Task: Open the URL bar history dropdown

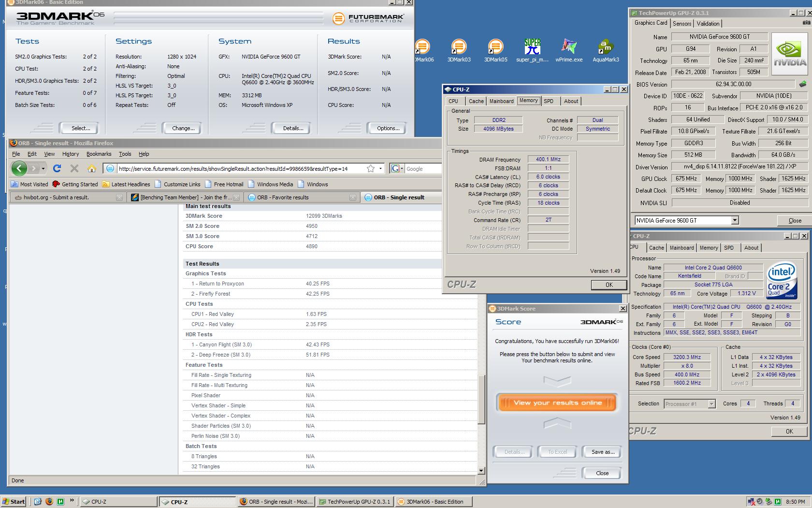Action: tap(380, 168)
